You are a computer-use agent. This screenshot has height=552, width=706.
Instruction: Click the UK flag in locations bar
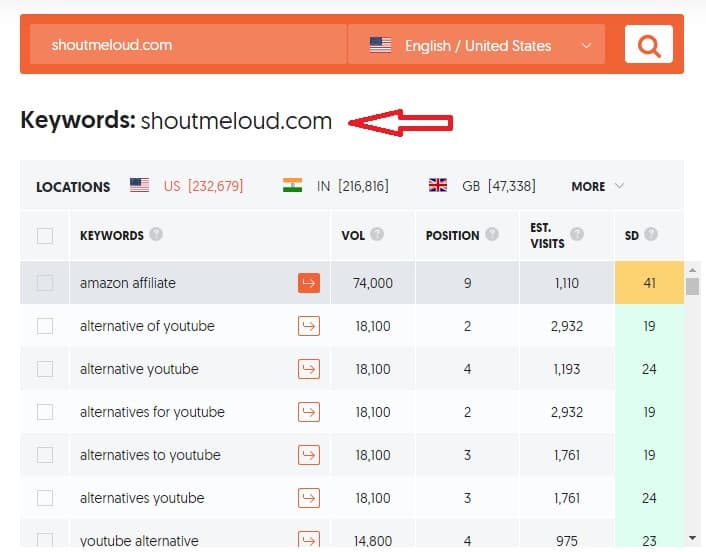pos(438,185)
